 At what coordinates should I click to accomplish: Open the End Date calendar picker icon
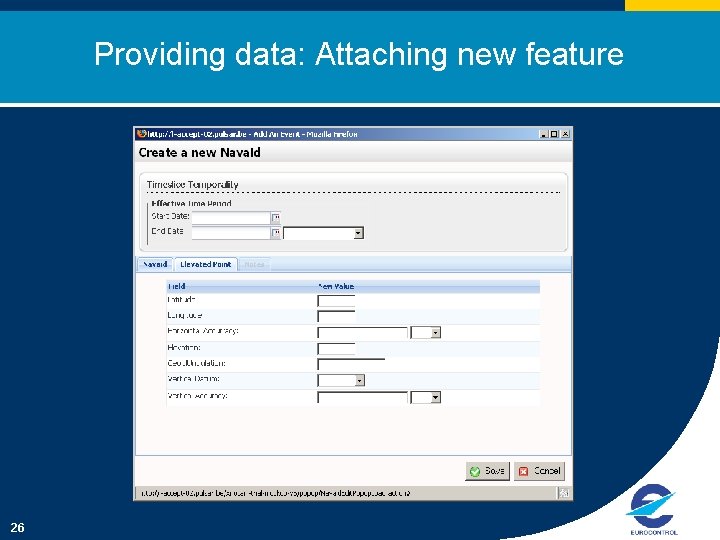pos(276,233)
